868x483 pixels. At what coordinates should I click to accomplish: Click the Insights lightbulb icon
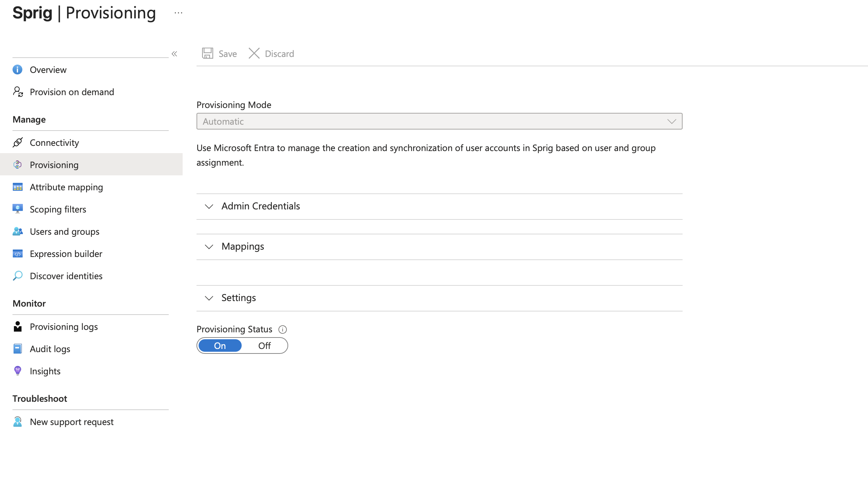(18, 371)
